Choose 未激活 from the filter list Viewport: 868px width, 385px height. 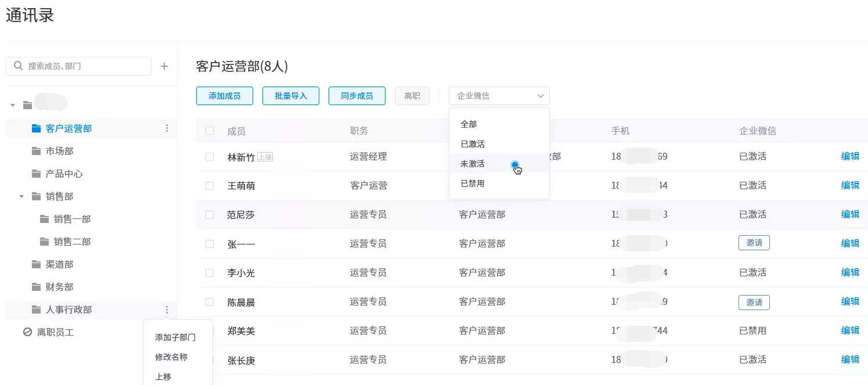click(x=473, y=164)
